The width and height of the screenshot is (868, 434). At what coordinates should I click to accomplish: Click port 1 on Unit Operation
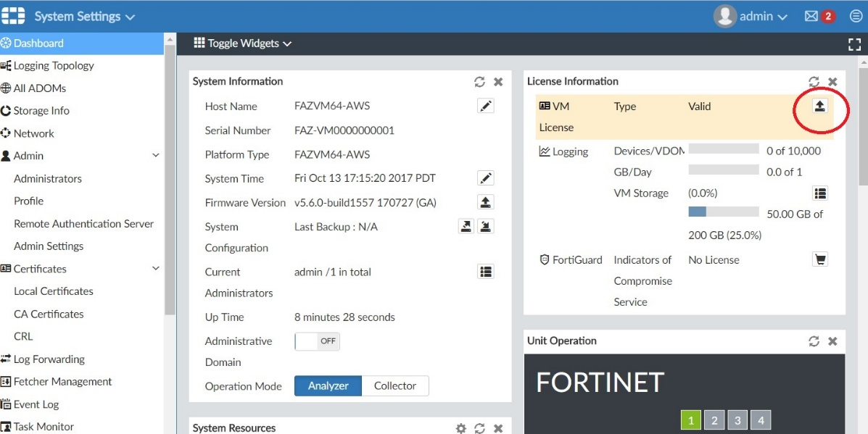(x=691, y=420)
